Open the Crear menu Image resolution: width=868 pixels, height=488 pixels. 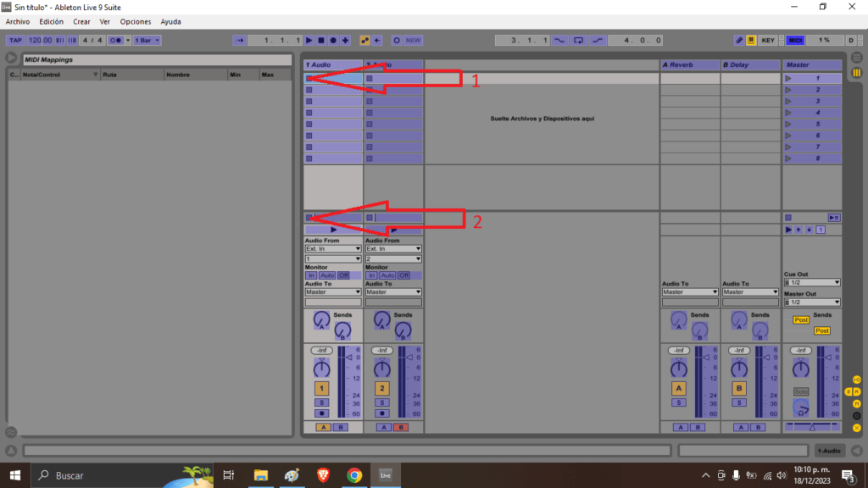coord(81,21)
